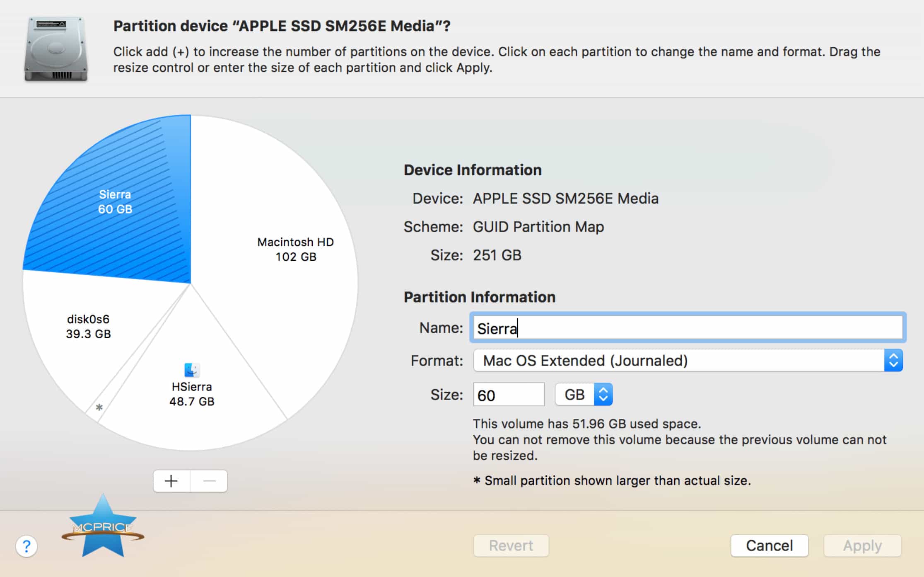Screen dimensions: 924x577
Task: Click the Apply button
Action: pyautogui.click(x=862, y=545)
